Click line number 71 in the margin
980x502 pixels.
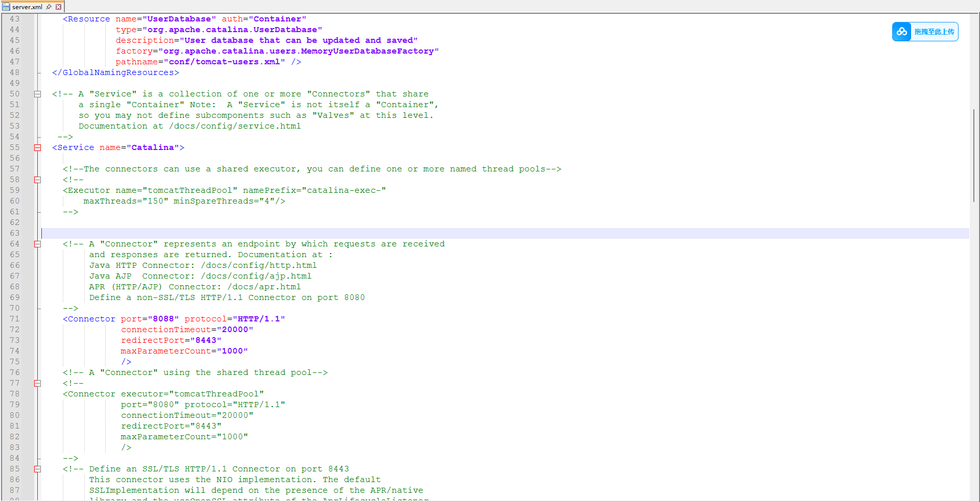[15, 319]
